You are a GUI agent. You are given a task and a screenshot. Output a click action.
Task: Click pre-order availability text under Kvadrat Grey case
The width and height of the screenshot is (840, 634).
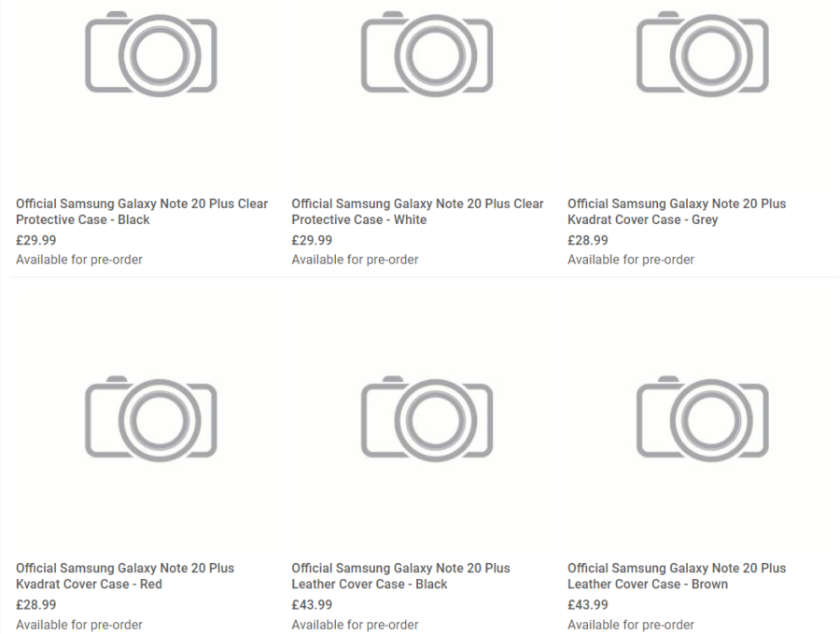(x=631, y=260)
